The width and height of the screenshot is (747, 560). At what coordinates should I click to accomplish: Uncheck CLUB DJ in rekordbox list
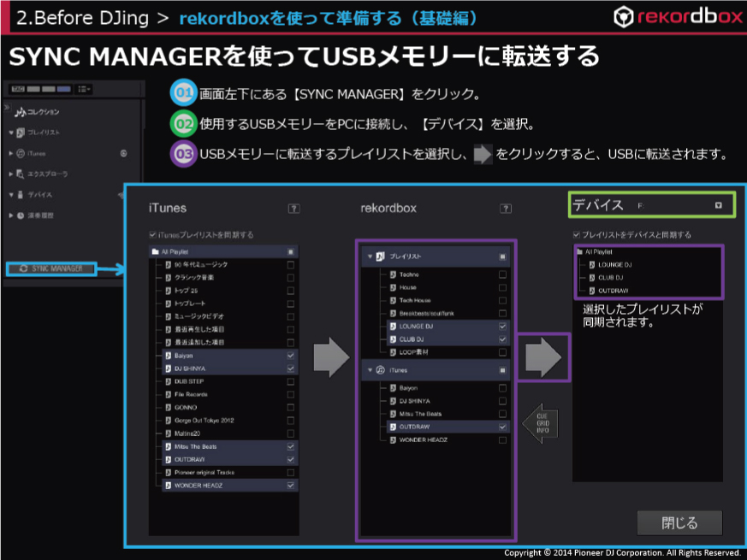(502, 339)
